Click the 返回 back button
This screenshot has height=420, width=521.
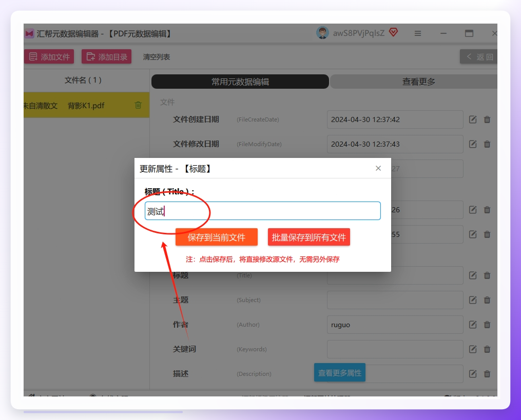tap(478, 57)
